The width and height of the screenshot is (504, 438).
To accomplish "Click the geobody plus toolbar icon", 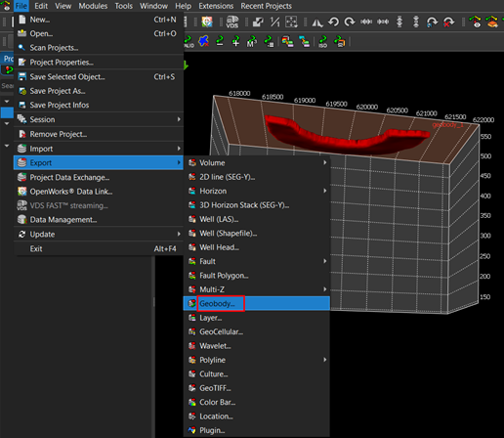I will click(235, 41).
